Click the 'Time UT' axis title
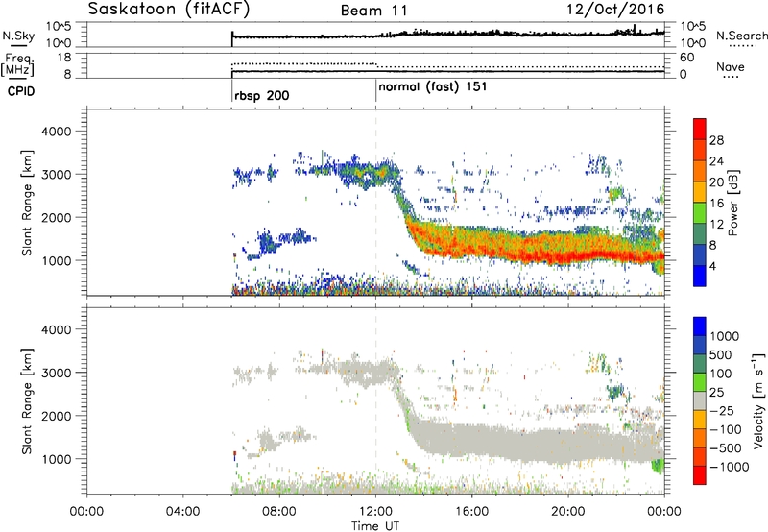The width and height of the screenshot is (768, 532). pyautogui.click(x=375, y=526)
